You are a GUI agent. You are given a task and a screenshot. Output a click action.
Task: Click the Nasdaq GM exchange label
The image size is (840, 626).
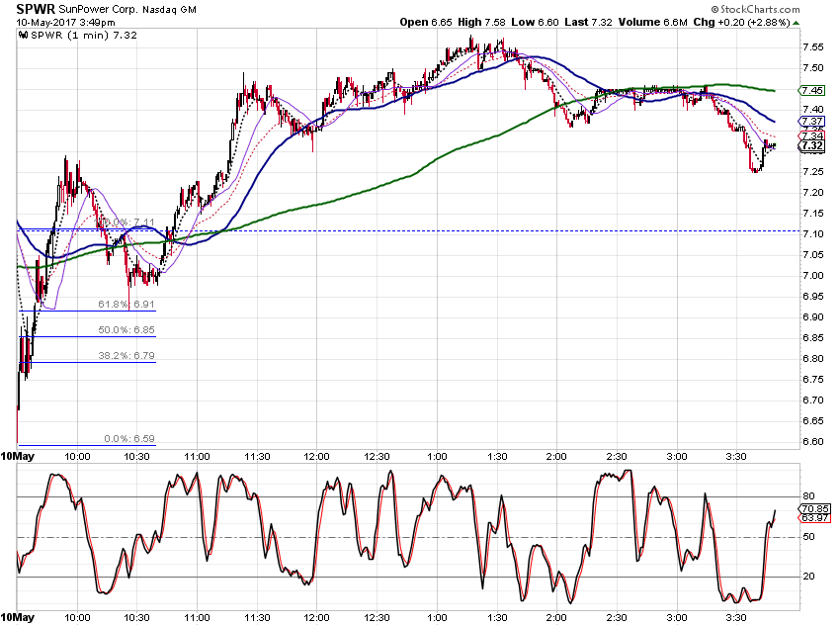[x=169, y=10]
